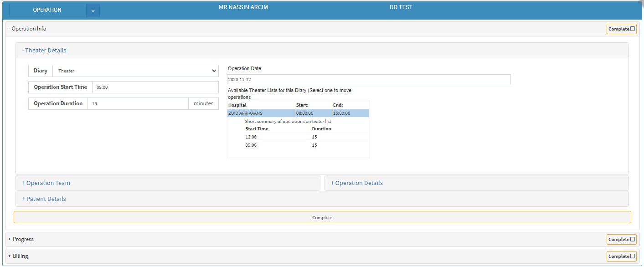The height and width of the screenshot is (267, 644).
Task: Tick the Complete checkbox for Operation Info
Action: click(x=633, y=29)
